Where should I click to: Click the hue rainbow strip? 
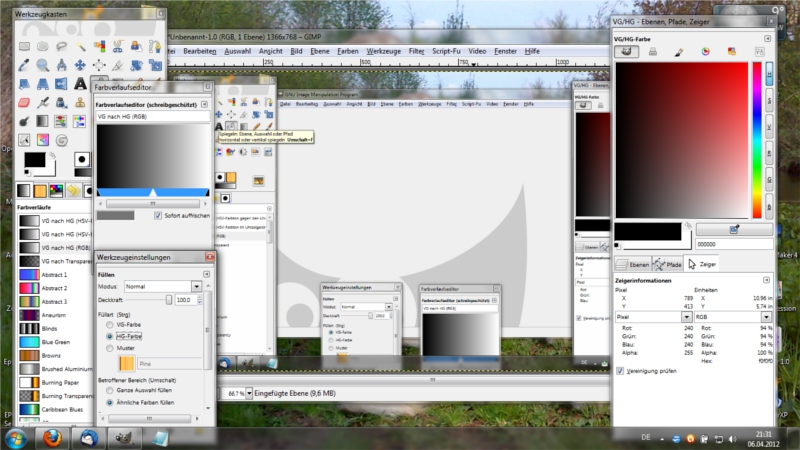click(757, 140)
